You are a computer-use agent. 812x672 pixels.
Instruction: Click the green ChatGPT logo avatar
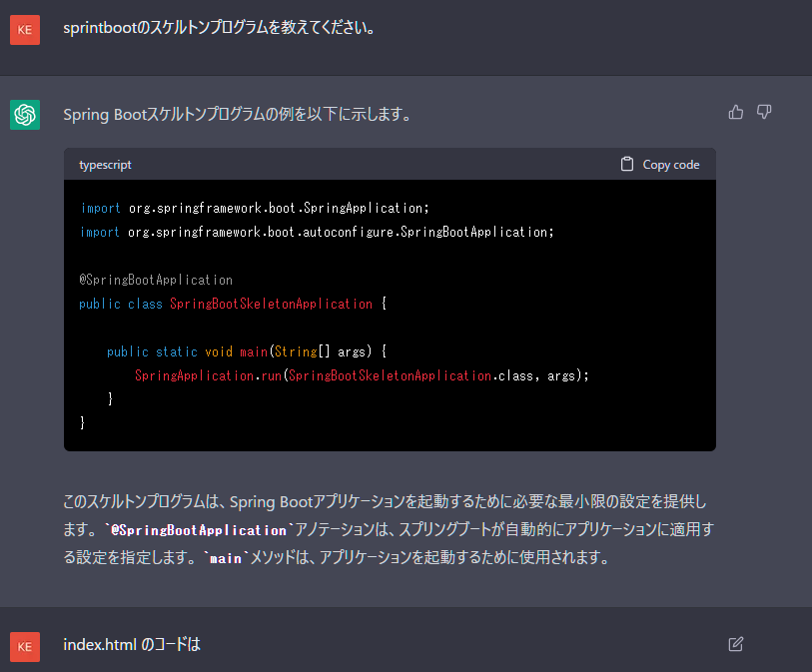coord(25,115)
